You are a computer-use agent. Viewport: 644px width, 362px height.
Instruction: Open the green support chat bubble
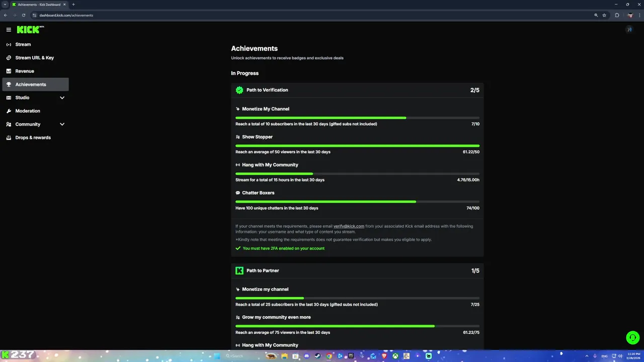632,337
